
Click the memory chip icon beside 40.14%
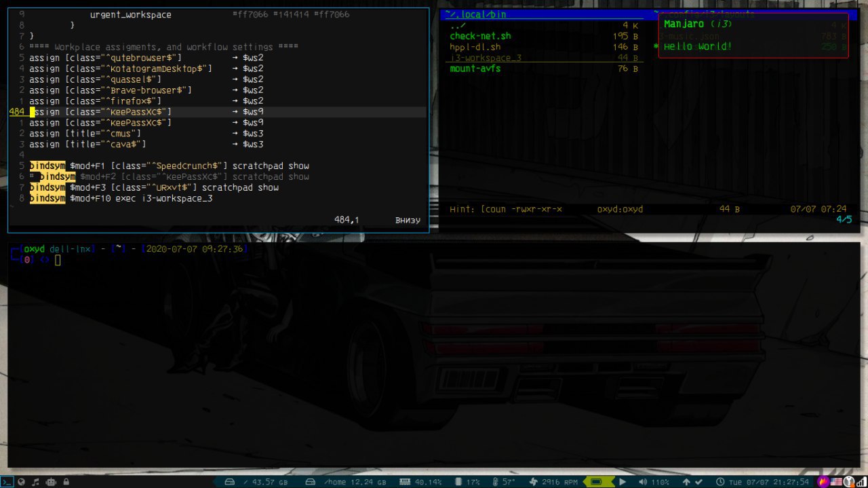point(405,482)
